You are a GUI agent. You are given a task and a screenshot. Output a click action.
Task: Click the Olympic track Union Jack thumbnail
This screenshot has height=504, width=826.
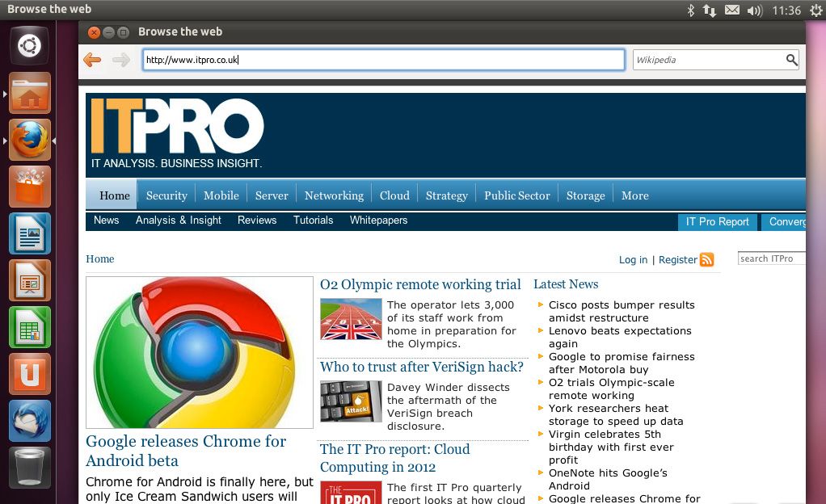pyautogui.click(x=351, y=319)
